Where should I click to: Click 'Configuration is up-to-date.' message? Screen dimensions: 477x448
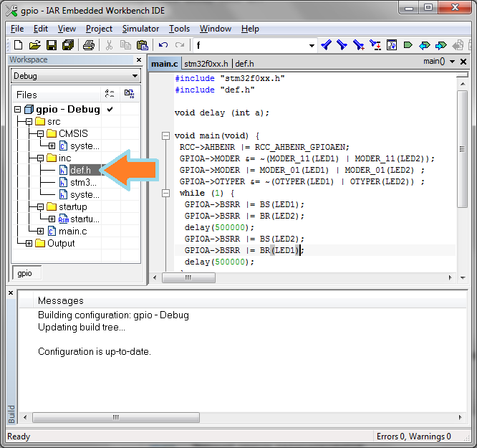tap(95, 352)
